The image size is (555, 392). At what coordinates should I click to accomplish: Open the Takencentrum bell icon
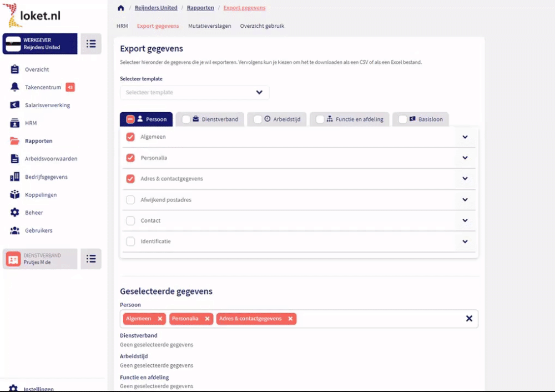pos(15,87)
